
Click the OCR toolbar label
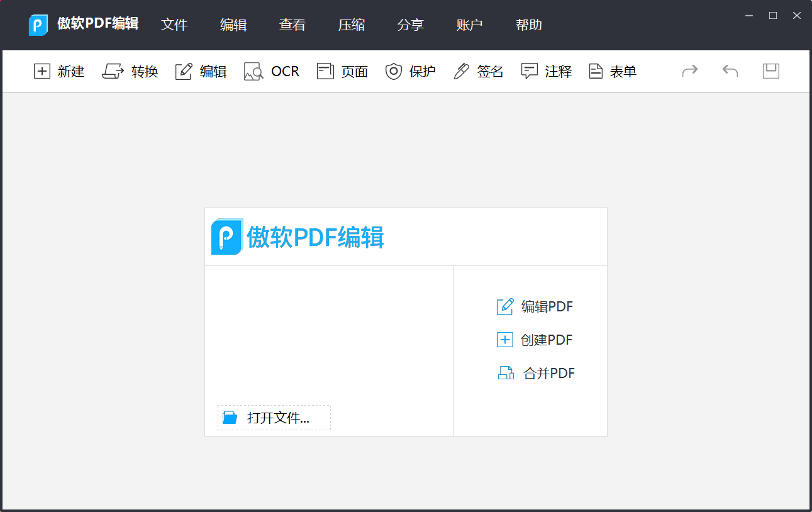[x=286, y=72]
